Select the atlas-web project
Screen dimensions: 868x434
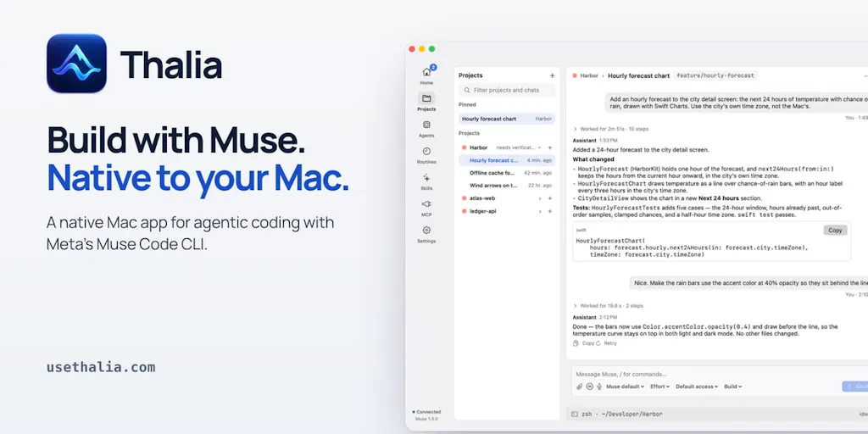click(x=507, y=198)
